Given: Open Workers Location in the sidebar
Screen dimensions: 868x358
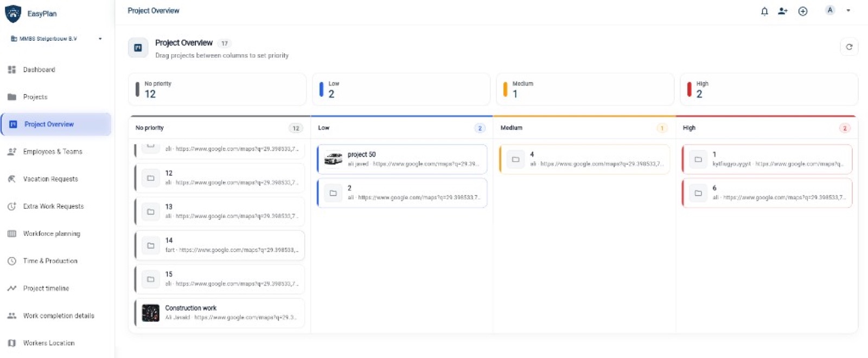Looking at the screenshot, I should click(56, 343).
